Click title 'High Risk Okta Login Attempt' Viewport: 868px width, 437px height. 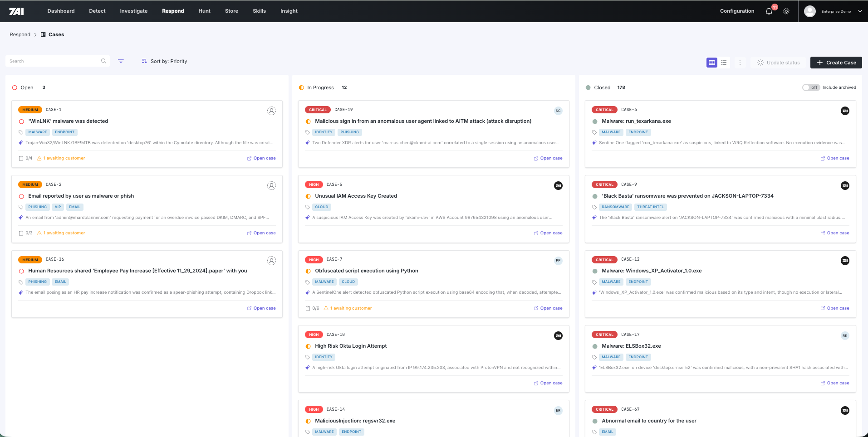point(351,346)
